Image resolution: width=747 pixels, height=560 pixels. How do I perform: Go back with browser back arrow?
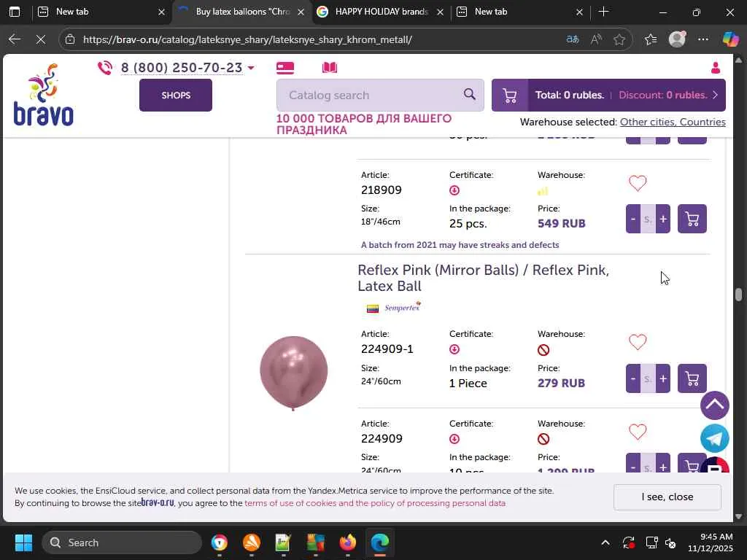(15, 39)
